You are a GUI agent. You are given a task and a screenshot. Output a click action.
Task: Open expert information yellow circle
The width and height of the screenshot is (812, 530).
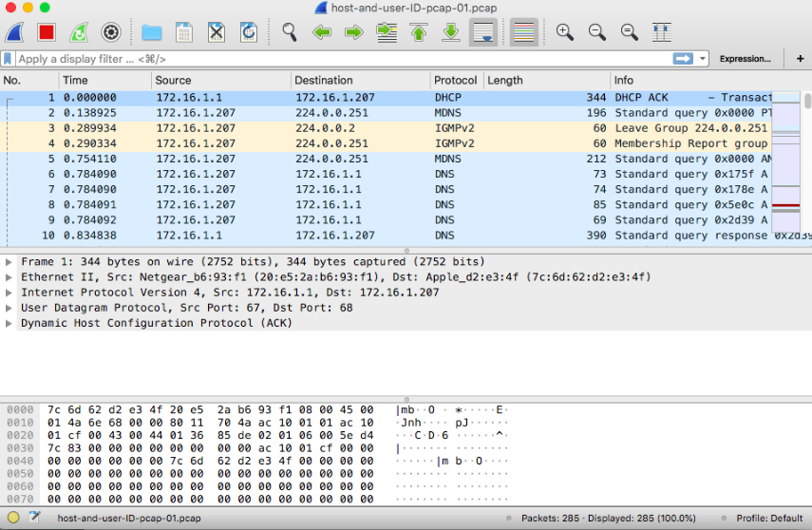pos(13,517)
